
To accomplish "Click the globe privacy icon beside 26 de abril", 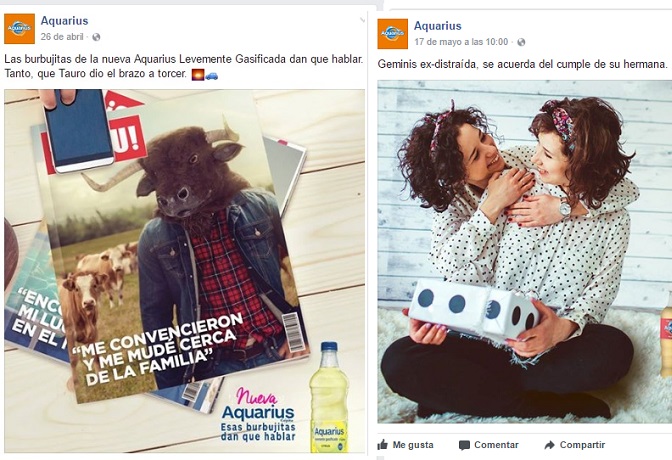I will tap(96, 37).
